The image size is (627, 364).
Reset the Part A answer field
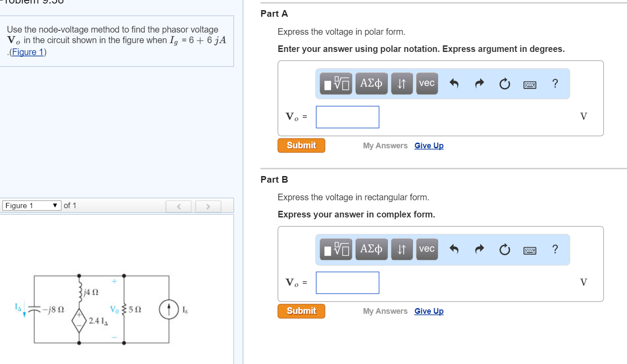504,83
